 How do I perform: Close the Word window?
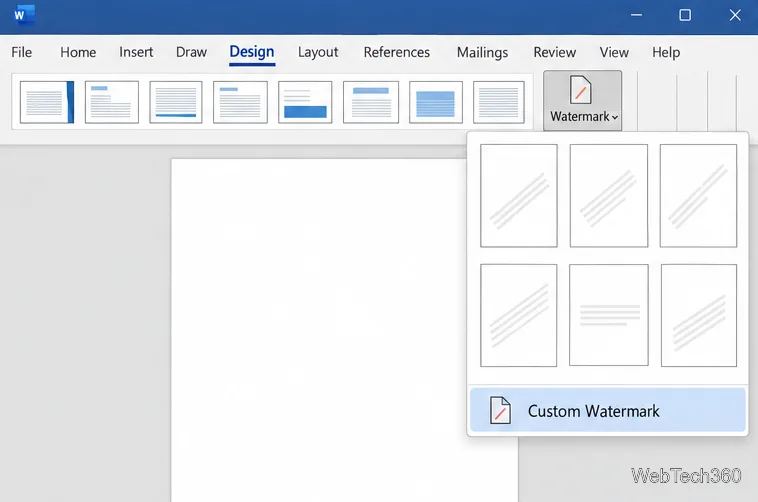[735, 15]
